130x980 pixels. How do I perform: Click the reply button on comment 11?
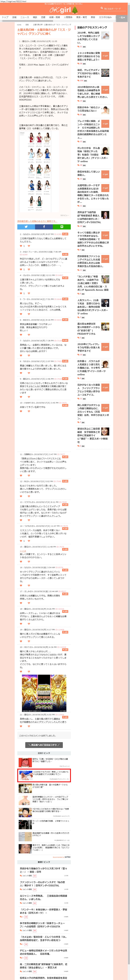tap(65, 456)
